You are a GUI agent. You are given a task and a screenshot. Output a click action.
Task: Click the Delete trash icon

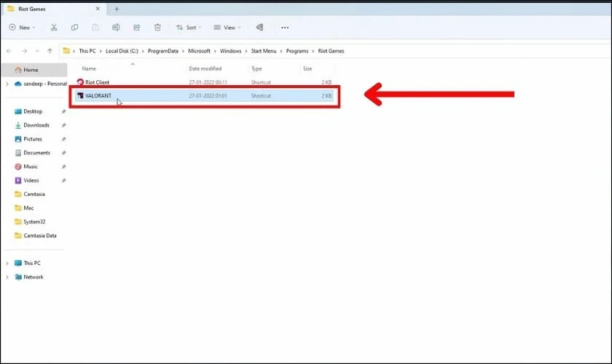pyautogui.click(x=157, y=28)
